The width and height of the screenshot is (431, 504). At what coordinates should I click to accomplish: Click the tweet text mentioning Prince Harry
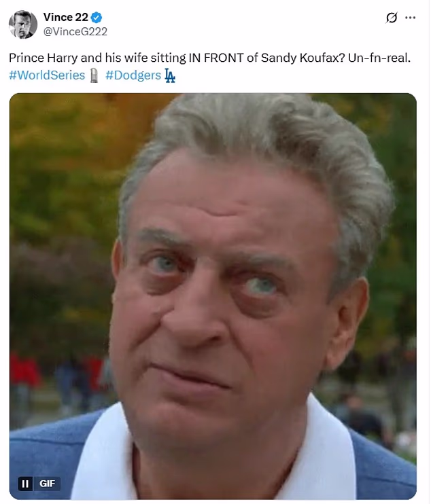[x=209, y=58]
